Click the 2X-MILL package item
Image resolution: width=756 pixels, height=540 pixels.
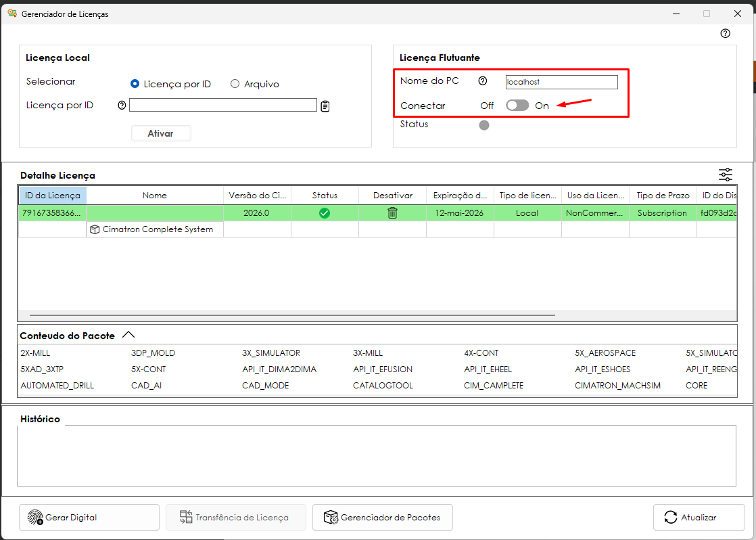pos(35,353)
